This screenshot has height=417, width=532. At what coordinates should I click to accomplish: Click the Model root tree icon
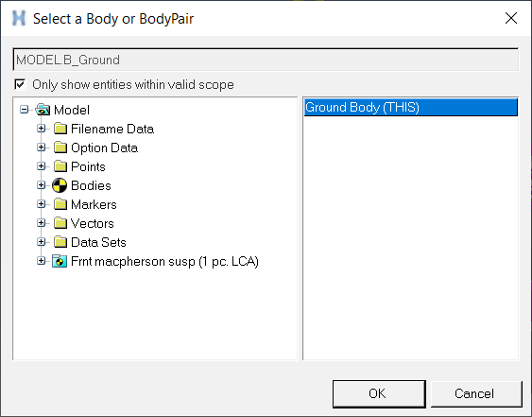click(x=43, y=110)
